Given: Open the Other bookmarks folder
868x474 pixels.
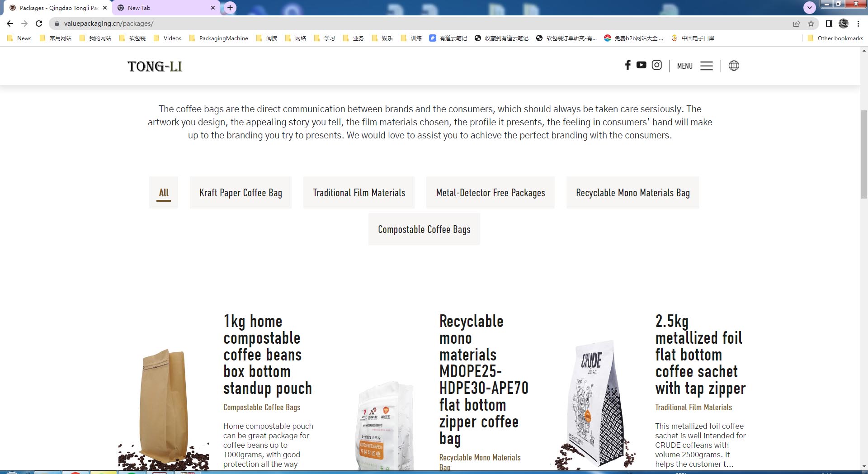Looking at the screenshot, I should tap(835, 38).
